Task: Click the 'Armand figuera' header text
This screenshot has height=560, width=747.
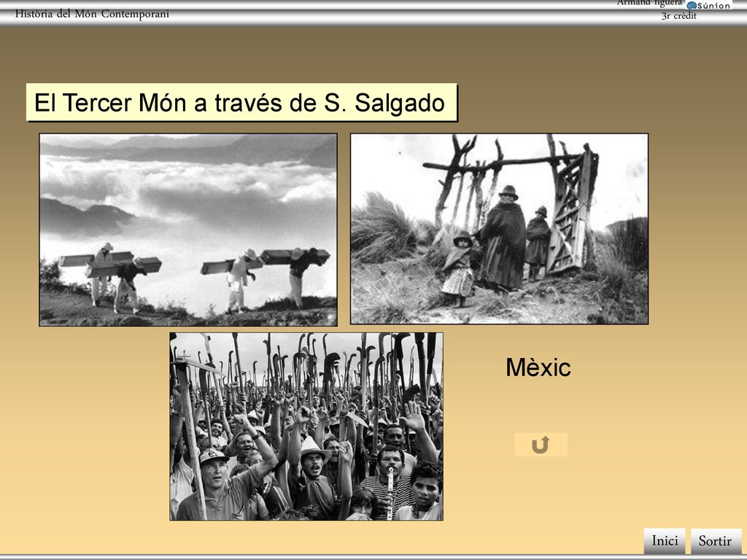Action: pyautogui.click(x=650, y=3)
